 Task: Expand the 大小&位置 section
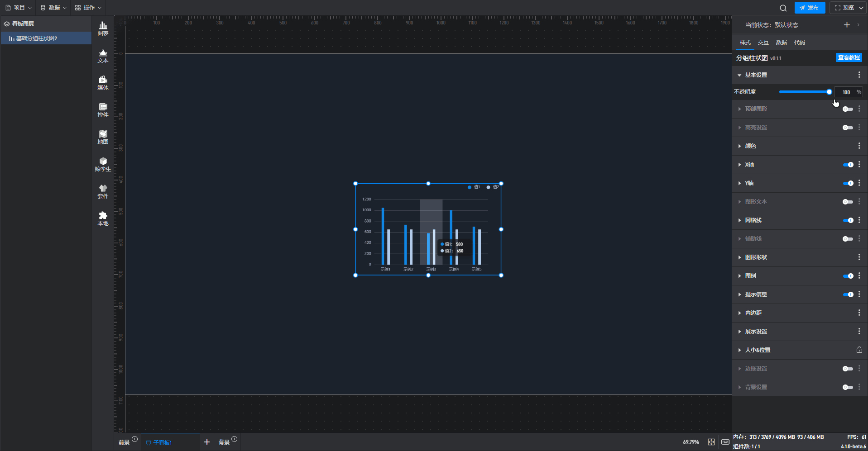point(739,350)
